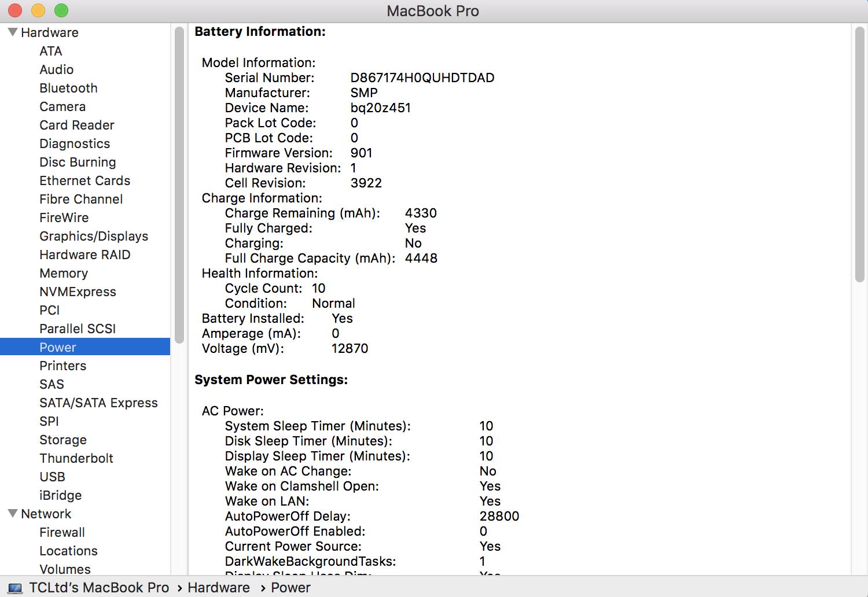The image size is (868, 597).
Task: Click the DarkWakeBackgroundTasks label
Action: click(x=311, y=561)
